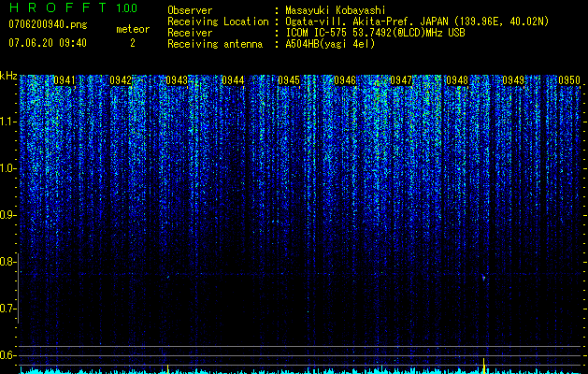Click the 1.0 frequency axis label
Screen dimensions: 588x374
coord(7,168)
